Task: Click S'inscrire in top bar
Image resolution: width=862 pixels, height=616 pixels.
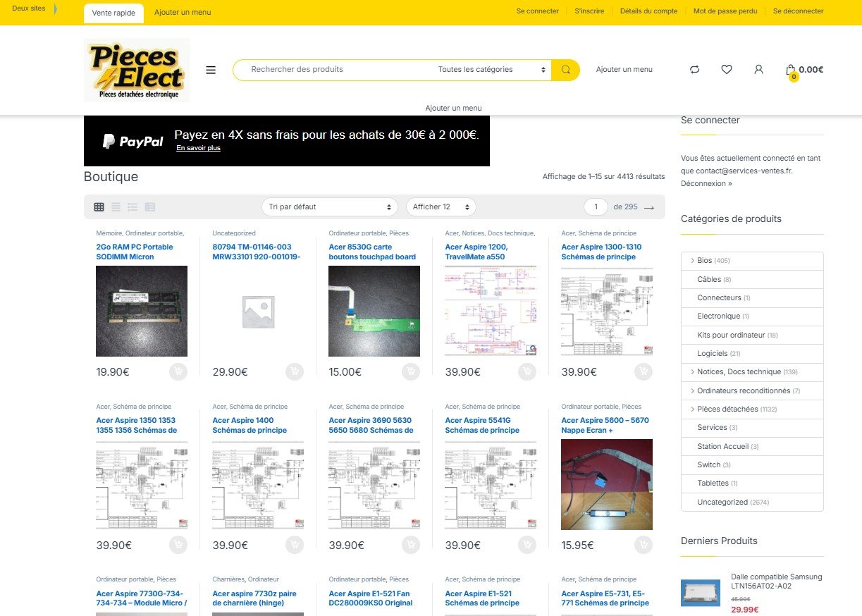Action: (589, 11)
